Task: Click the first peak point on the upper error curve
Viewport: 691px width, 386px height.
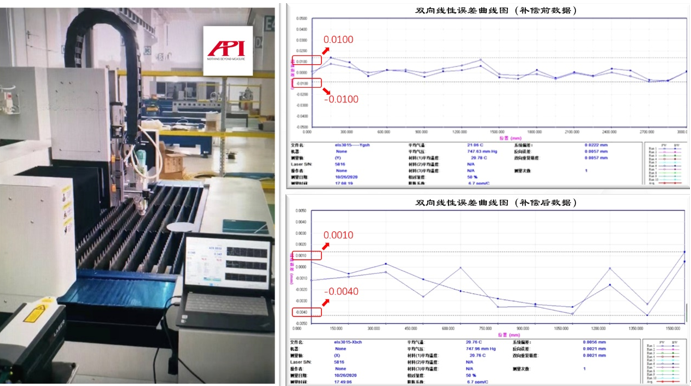Action: (331, 58)
